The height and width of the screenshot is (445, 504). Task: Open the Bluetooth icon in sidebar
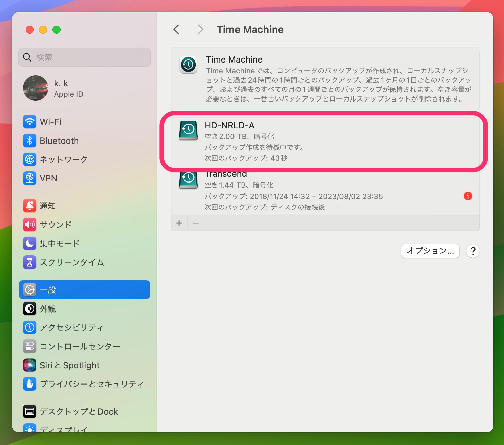tap(30, 140)
